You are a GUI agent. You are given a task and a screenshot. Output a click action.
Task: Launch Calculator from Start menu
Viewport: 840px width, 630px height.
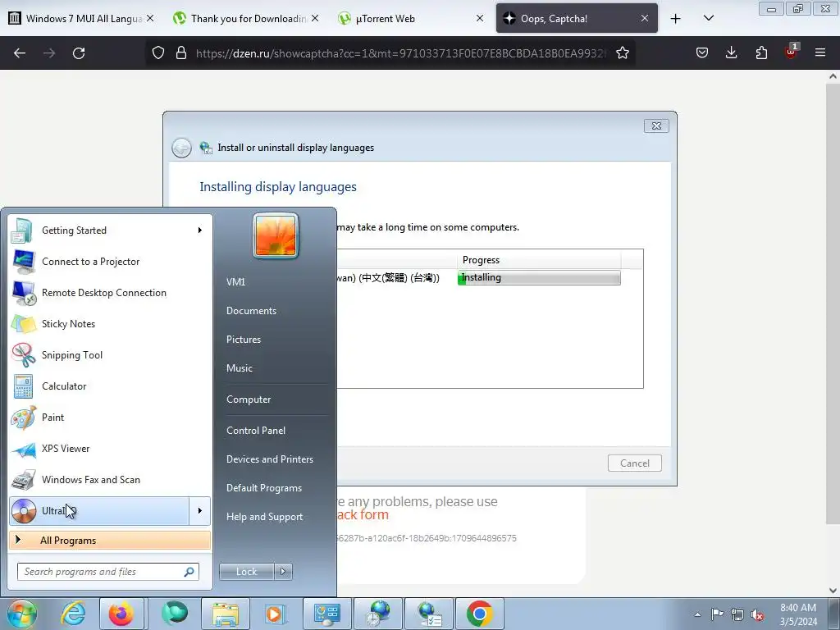[x=110, y=386]
